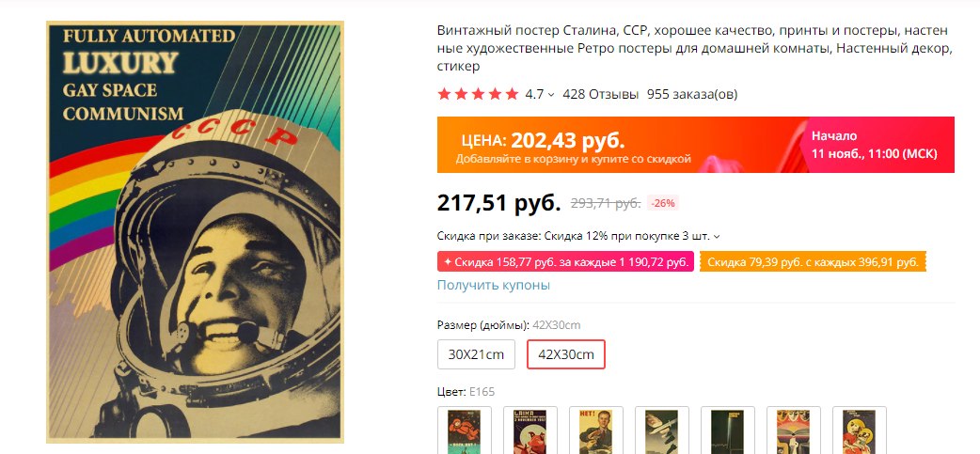The height and width of the screenshot is (454, 980).
Task: Select the orange cosmonaut poster thumbnail
Action: pyautogui.click(x=465, y=431)
